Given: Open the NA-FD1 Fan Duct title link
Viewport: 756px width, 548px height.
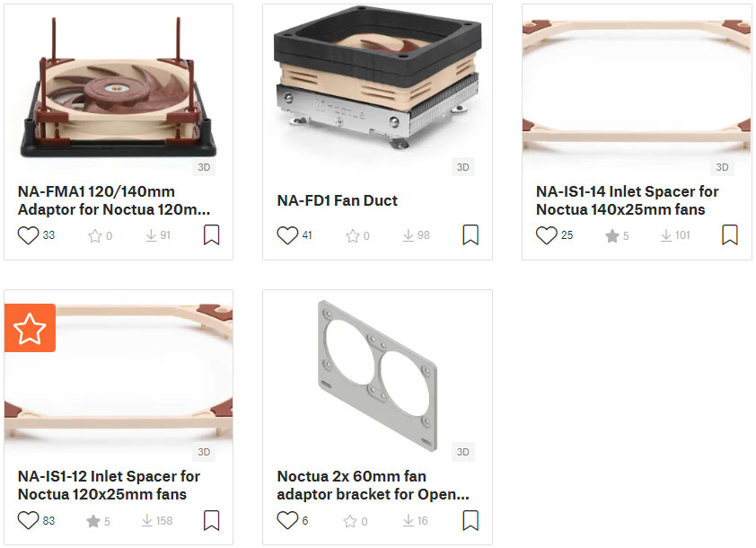Looking at the screenshot, I should 337,200.
